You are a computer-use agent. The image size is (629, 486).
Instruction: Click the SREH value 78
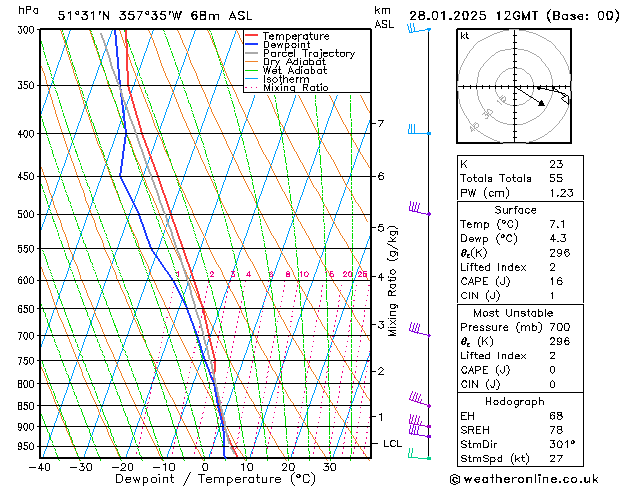556,430
